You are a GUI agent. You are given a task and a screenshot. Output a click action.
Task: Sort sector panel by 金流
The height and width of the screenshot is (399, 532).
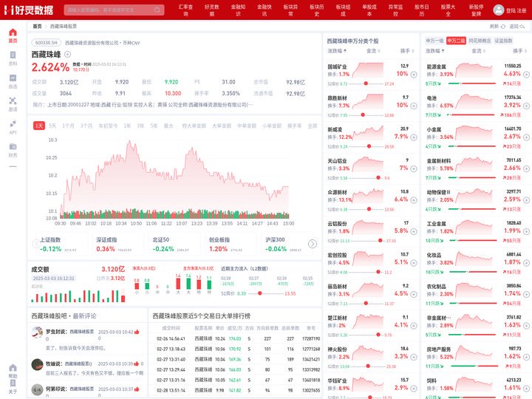(478, 51)
